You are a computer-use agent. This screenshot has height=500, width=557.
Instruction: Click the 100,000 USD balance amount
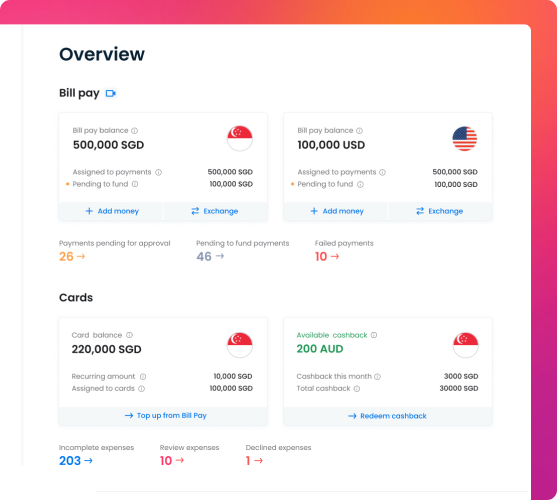coord(331,145)
